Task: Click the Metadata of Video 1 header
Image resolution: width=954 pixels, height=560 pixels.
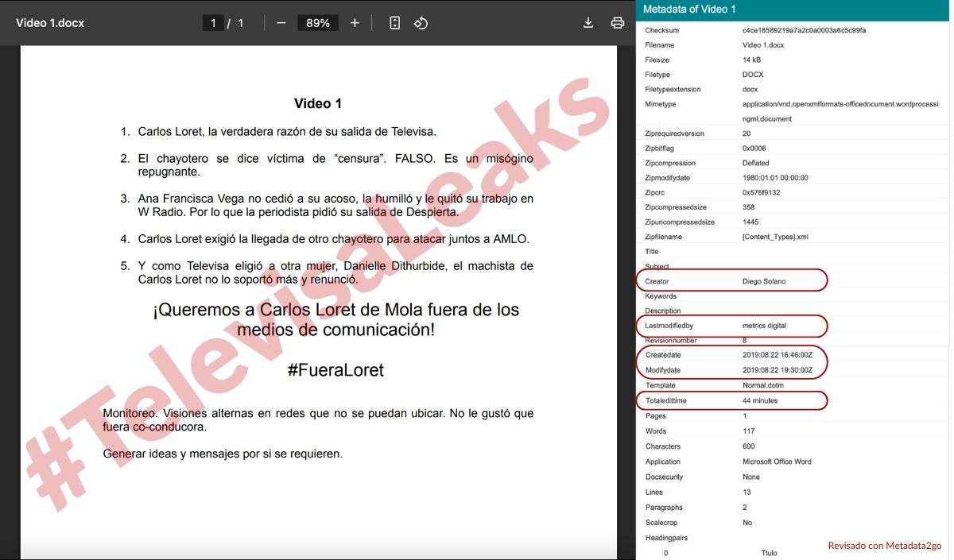Action: coord(689,9)
